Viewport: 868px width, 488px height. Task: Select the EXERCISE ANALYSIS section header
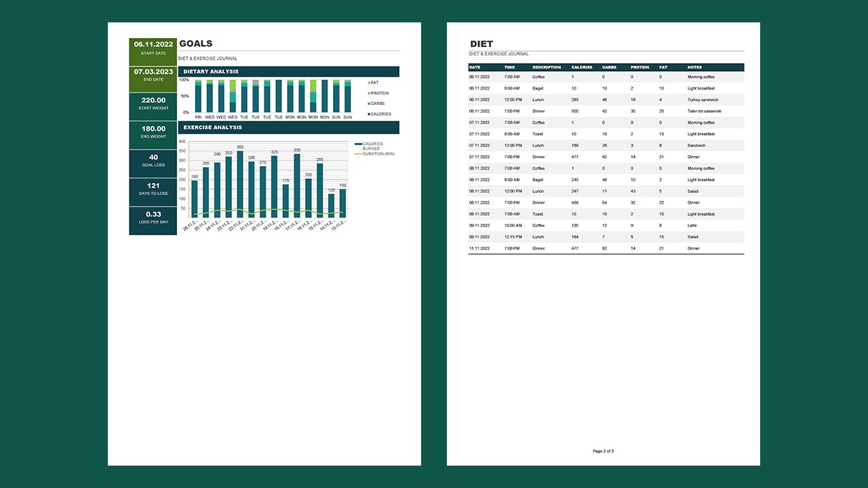pyautogui.click(x=212, y=127)
